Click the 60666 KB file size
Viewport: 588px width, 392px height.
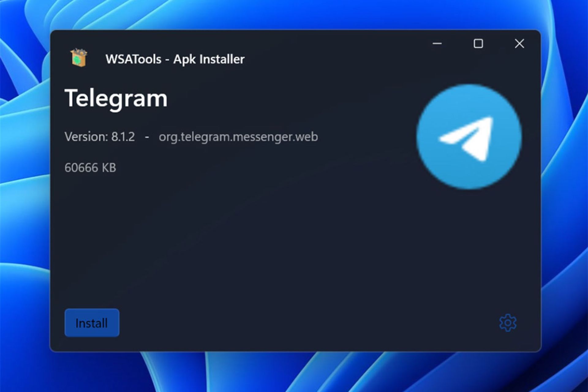(90, 168)
